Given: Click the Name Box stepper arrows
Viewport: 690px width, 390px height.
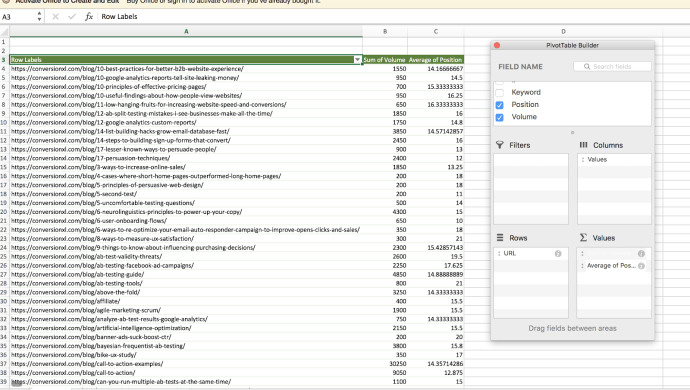Looking at the screenshot, I should tap(40, 17).
